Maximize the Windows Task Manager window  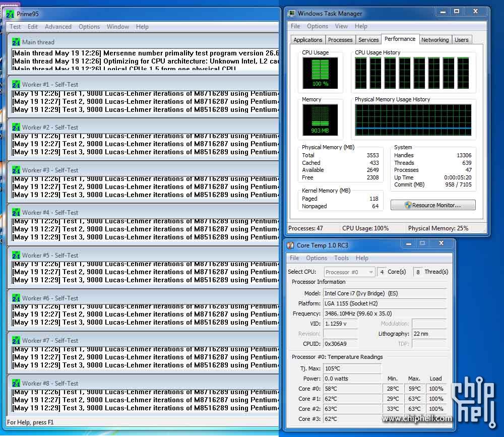(x=457, y=12)
